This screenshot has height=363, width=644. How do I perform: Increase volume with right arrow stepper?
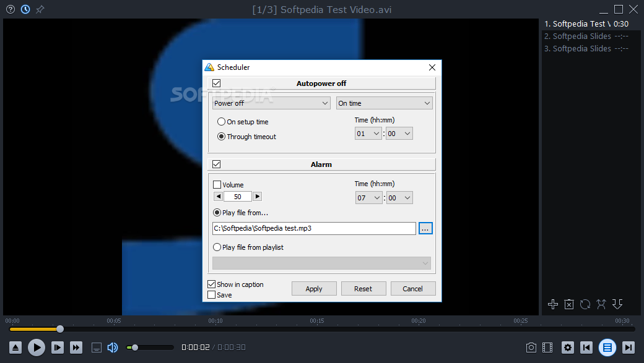point(257,197)
